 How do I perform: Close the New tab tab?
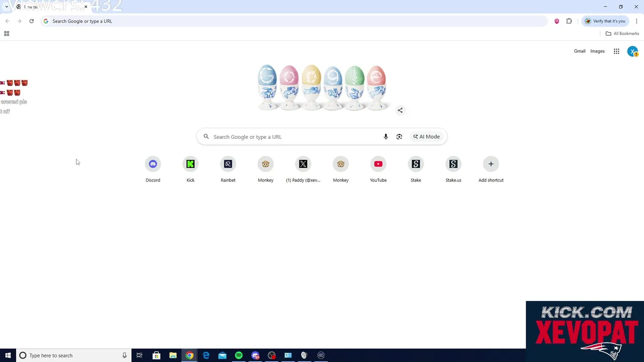pyautogui.click(x=86, y=7)
